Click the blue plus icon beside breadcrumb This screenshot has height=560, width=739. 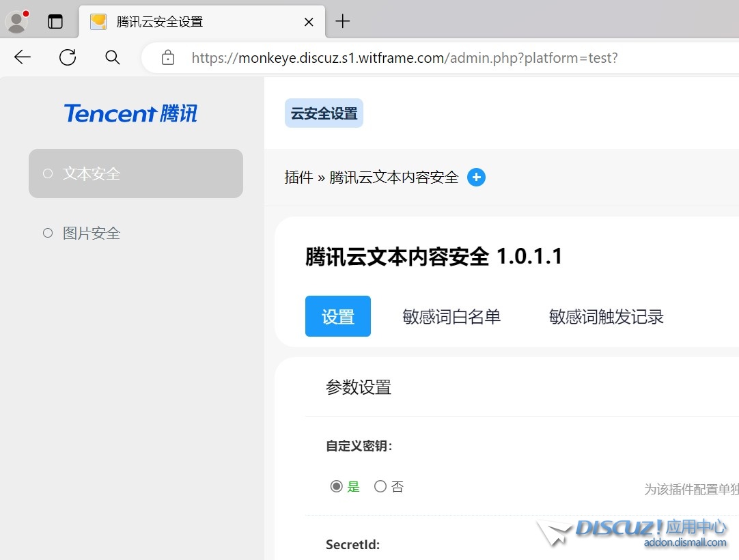(x=477, y=178)
